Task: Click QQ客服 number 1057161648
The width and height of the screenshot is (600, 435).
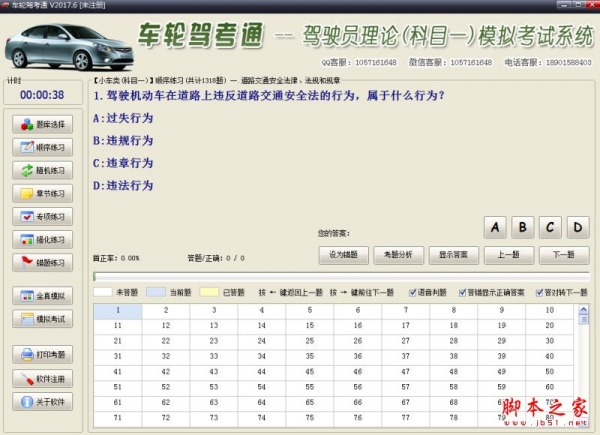Action: 376,62
